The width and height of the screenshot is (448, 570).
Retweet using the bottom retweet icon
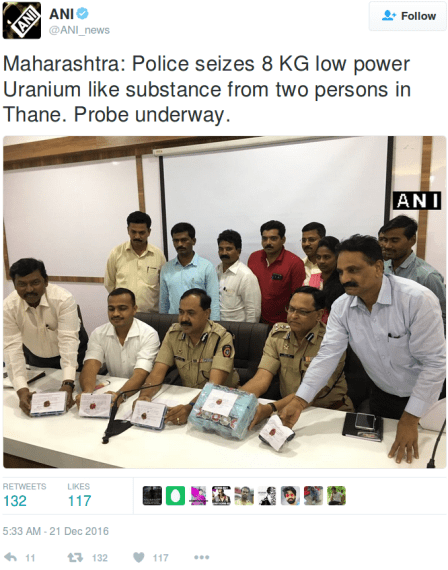[75, 557]
